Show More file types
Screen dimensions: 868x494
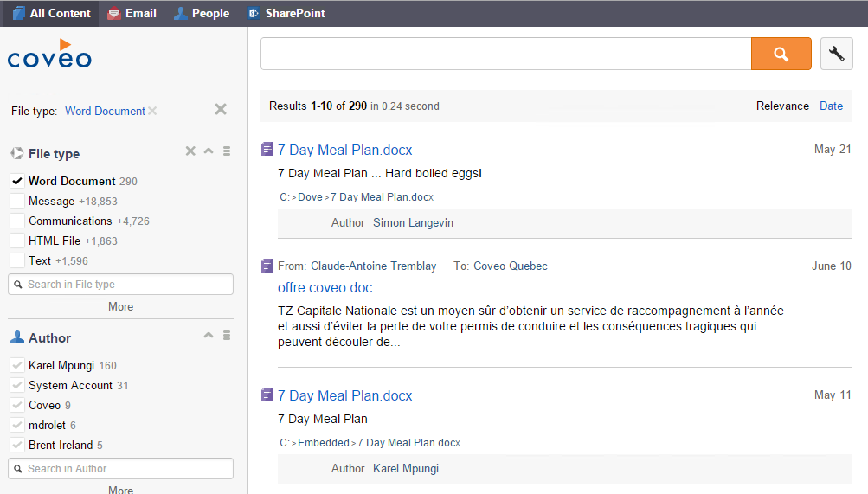coord(120,306)
